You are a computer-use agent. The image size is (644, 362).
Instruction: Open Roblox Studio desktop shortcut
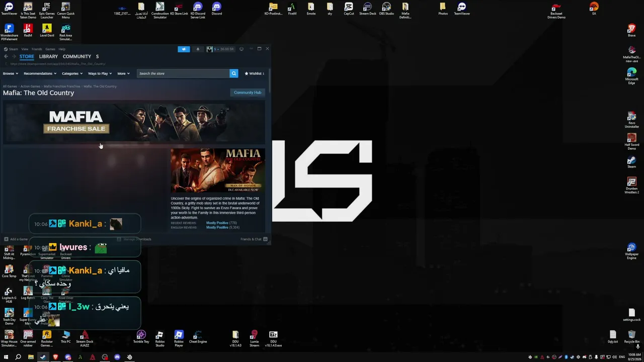coord(160,338)
